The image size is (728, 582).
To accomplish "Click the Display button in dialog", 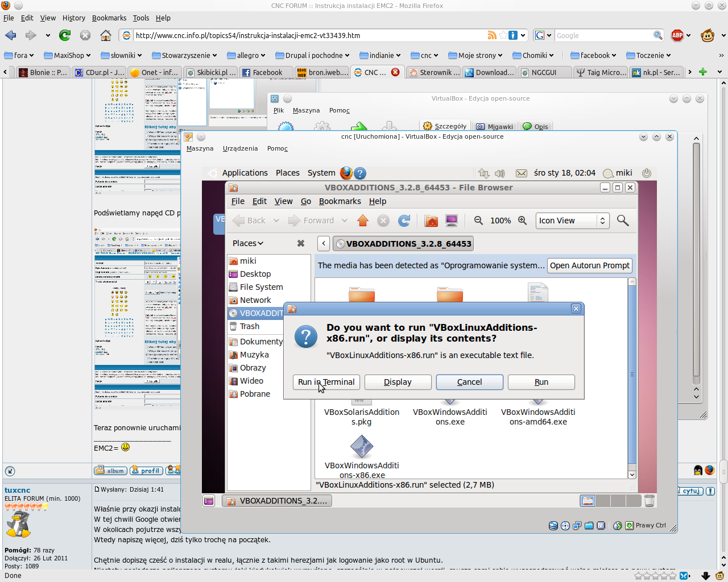I will pos(398,382).
